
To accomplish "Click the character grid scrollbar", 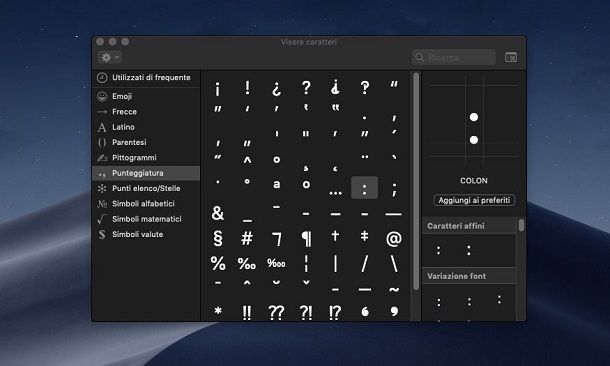I will click(416, 181).
